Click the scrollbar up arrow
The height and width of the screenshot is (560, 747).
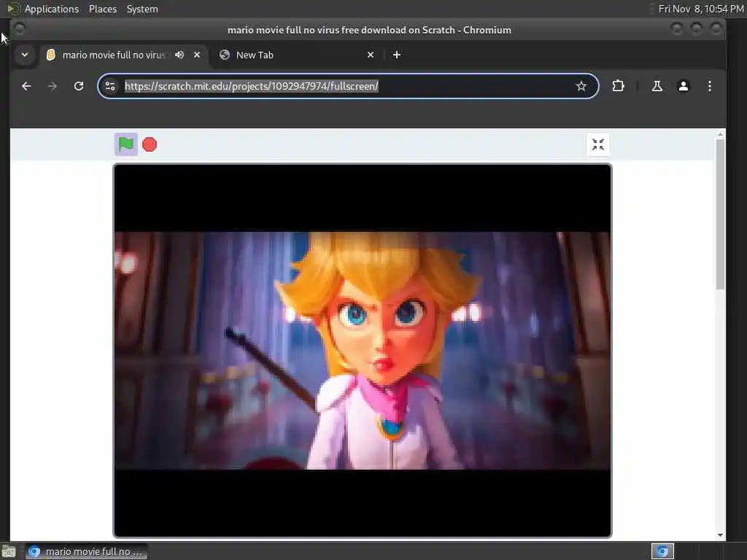(x=720, y=135)
